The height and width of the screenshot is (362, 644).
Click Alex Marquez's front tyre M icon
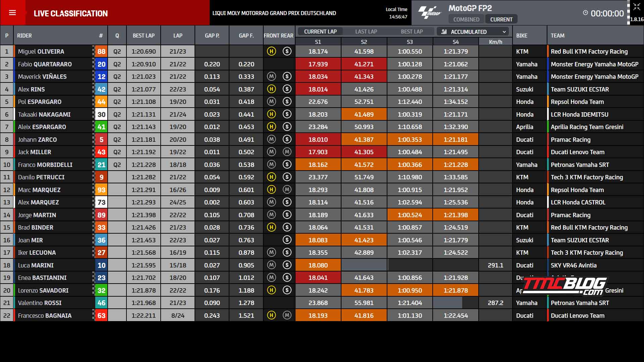[x=271, y=202]
